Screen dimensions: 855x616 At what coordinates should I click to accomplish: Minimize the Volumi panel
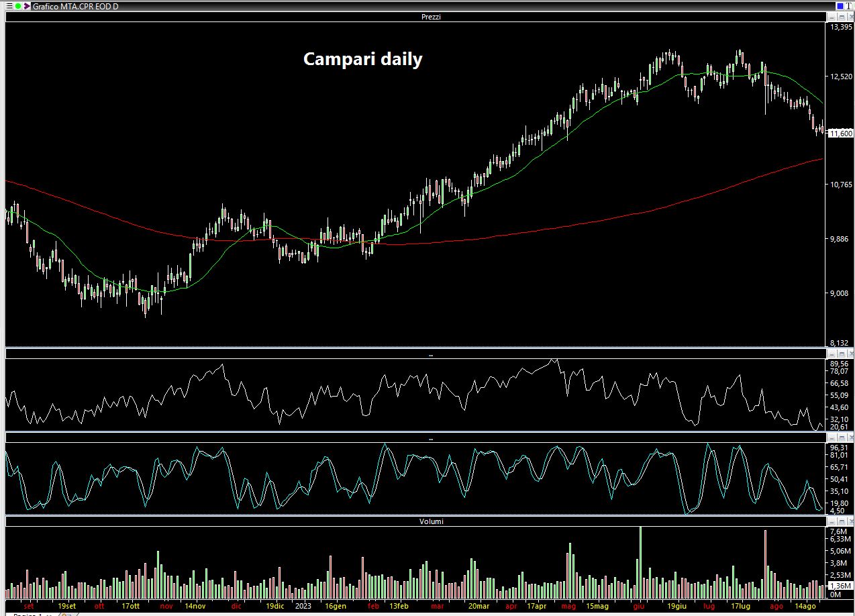pyautogui.click(x=831, y=521)
